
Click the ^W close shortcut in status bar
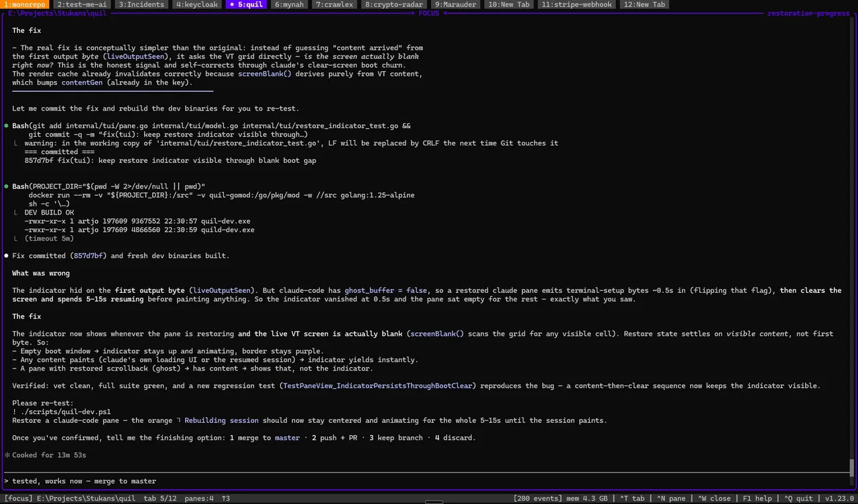pos(715,499)
